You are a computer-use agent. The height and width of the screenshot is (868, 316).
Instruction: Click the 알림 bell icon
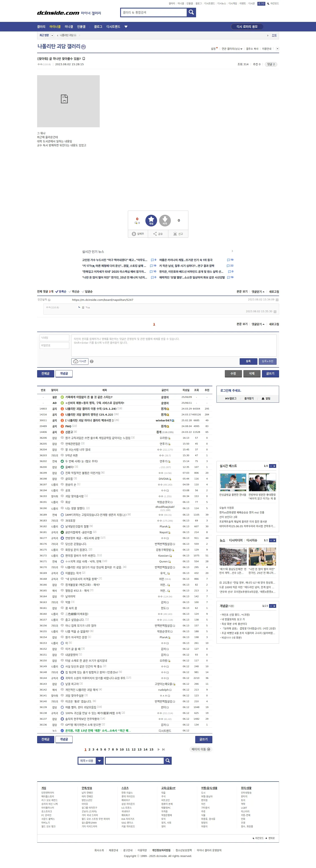click(263, 399)
